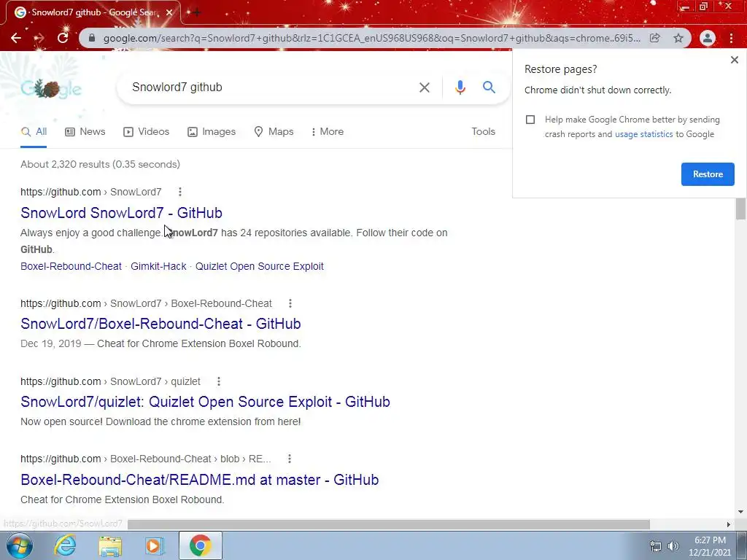Image resolution: width=747 pixels, height=560 pixels.
Task: Share this page via the address bar icon
Action: point(655,38)
